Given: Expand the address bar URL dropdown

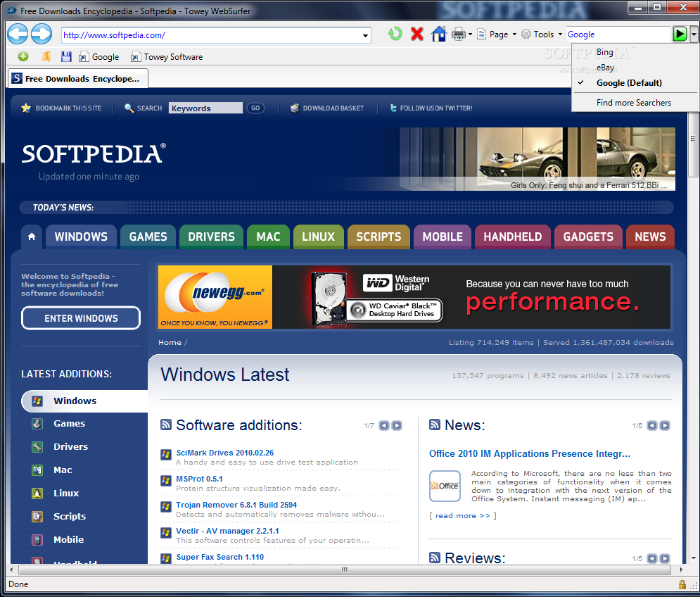Looking at the screenshot, I should coord(365,35).
